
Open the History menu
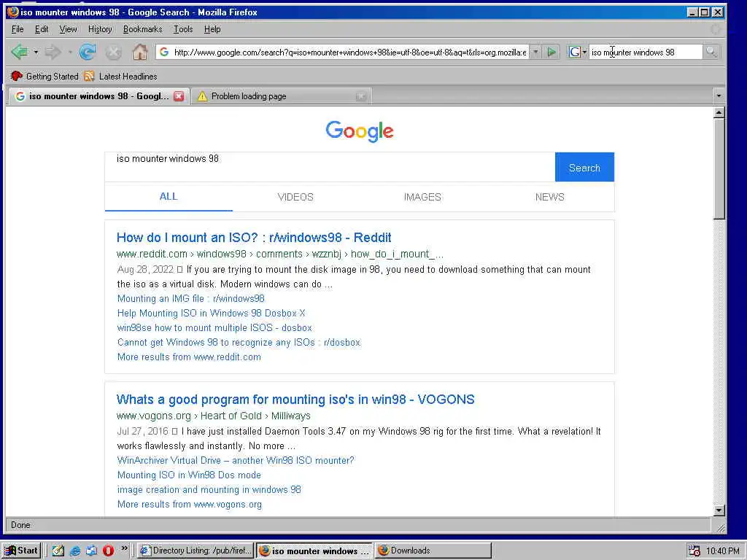pyautogui.click(x=100, y=29)
